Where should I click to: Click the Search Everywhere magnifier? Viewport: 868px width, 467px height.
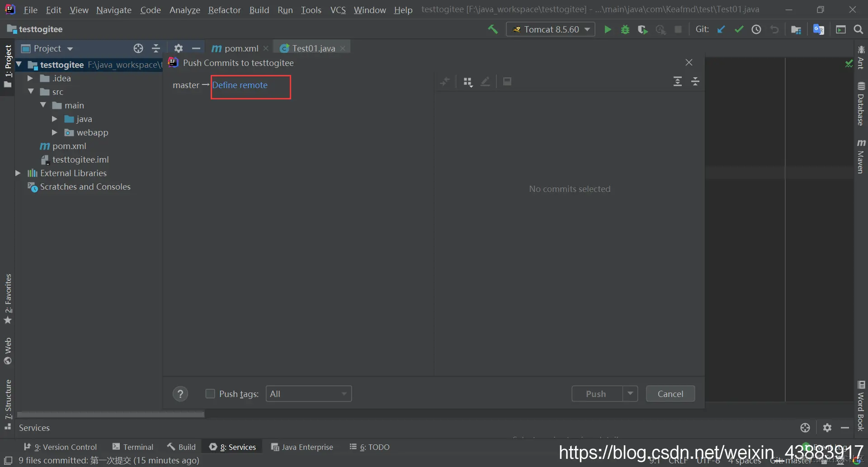coord(859,29)
